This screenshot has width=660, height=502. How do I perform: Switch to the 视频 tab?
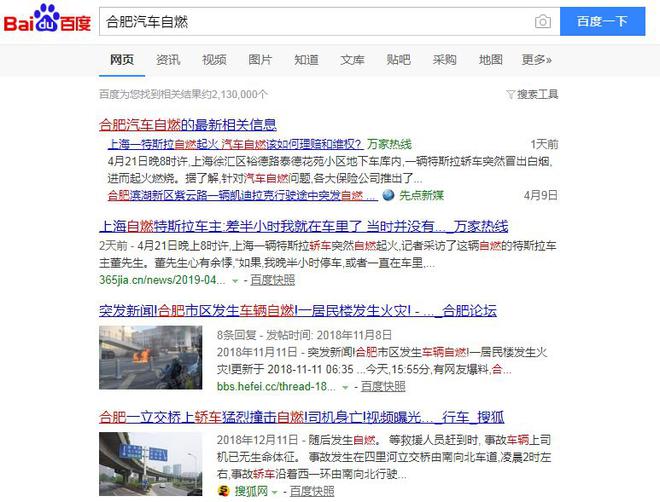(x=214, y=60)
